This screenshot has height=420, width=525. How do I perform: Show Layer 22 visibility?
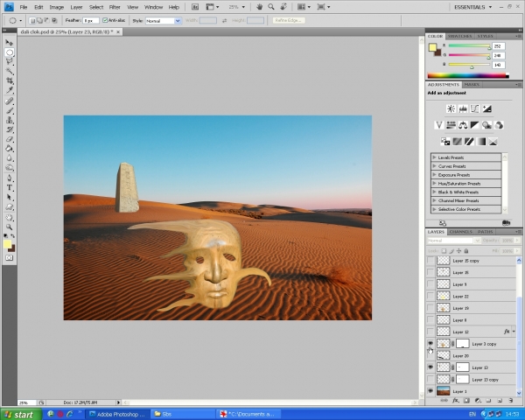coord(430,296)
